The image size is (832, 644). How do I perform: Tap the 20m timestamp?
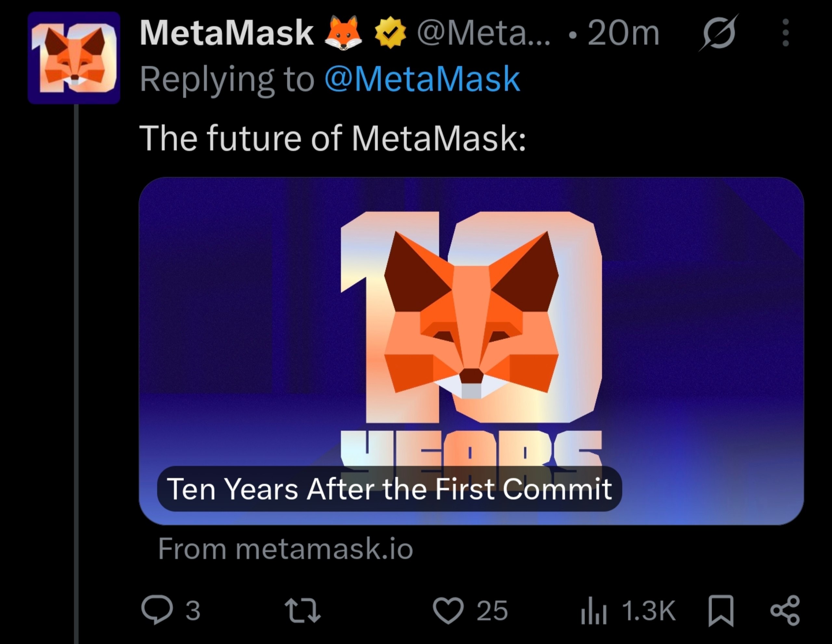click(623, 33)
